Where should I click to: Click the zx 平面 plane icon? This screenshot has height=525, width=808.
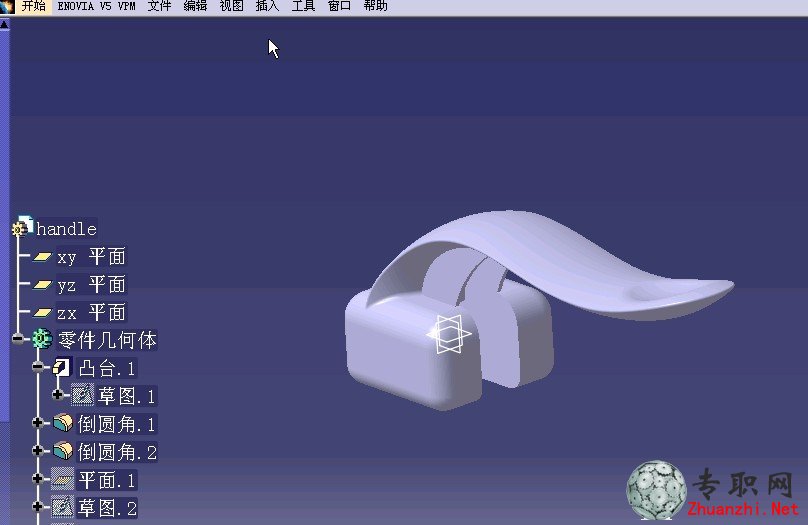coord(42,312)
